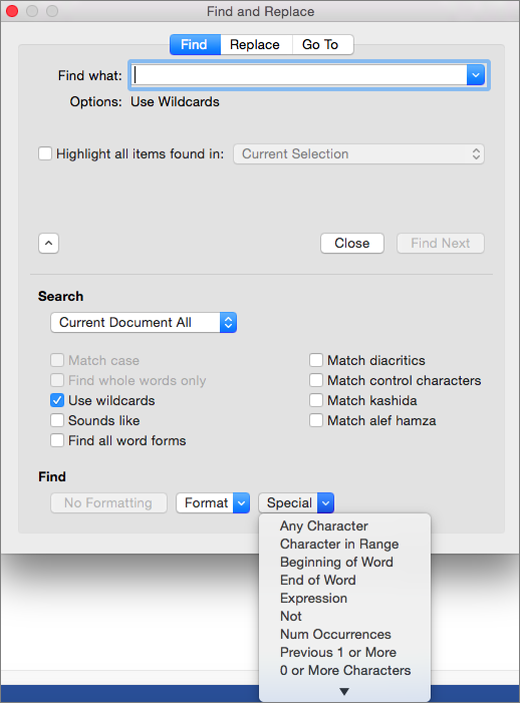Tick Find whole words only checkbox
520x703 pixels.
pyautogui.click(x=57, y=380)
